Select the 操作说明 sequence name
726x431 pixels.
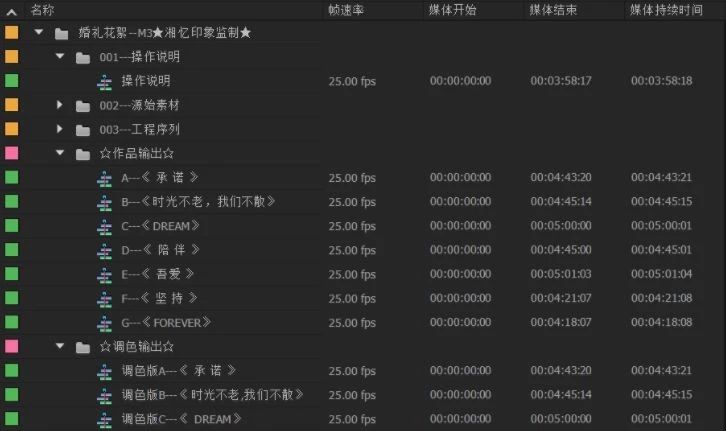(146, 81)
